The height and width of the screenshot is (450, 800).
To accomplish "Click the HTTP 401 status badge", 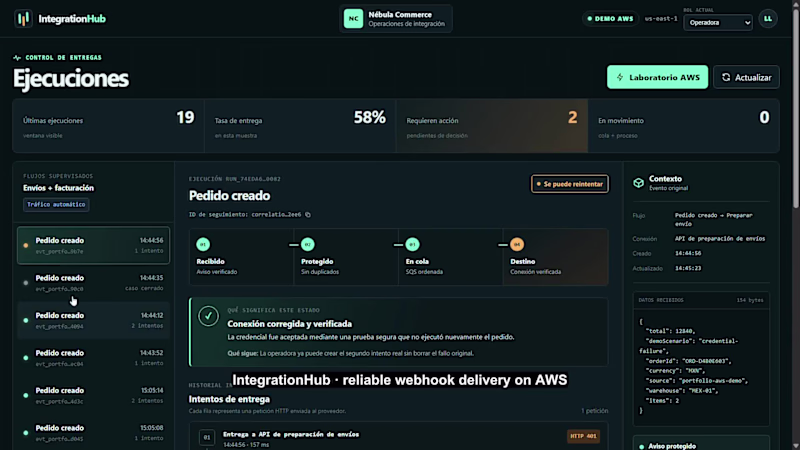I will [583, 436].
